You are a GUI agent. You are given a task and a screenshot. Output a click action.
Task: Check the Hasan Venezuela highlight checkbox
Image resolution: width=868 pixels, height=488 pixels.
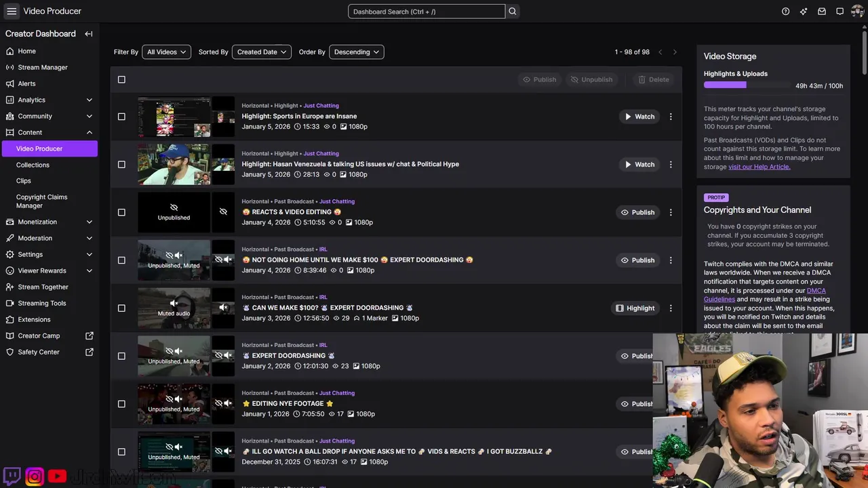[x=121, y=164]
